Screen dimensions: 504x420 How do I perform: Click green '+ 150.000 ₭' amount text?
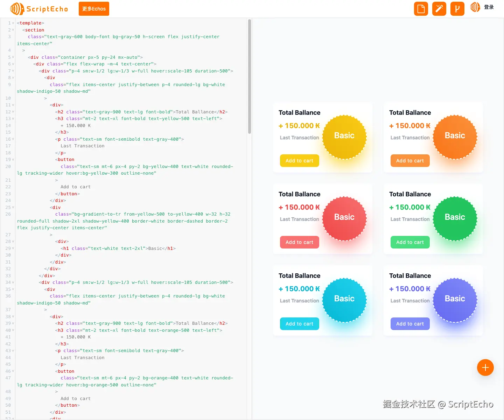pos(410,207)
